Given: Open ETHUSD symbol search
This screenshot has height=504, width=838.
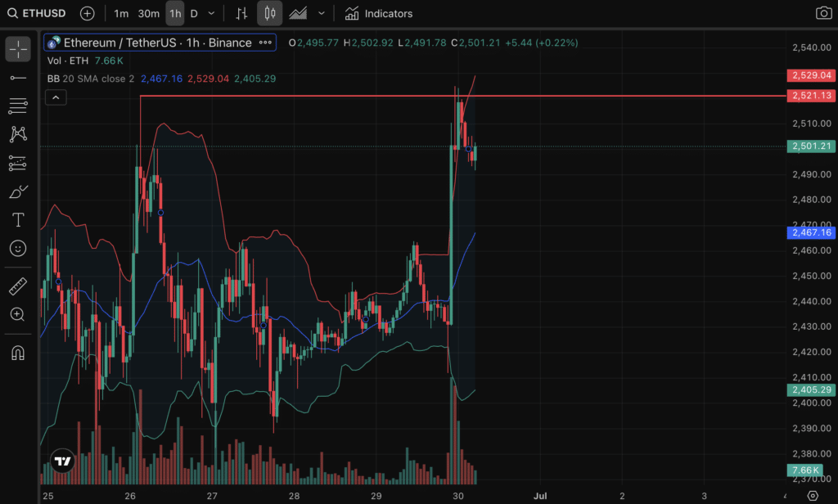Looking at the screenshot, I should [36, 13].
